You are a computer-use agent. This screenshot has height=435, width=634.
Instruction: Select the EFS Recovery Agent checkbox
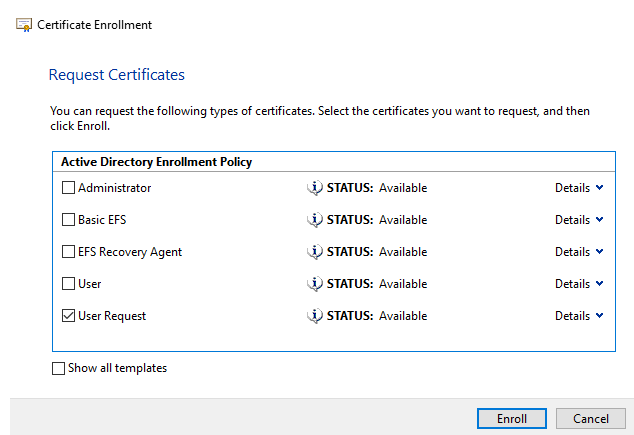click(69, 252)
